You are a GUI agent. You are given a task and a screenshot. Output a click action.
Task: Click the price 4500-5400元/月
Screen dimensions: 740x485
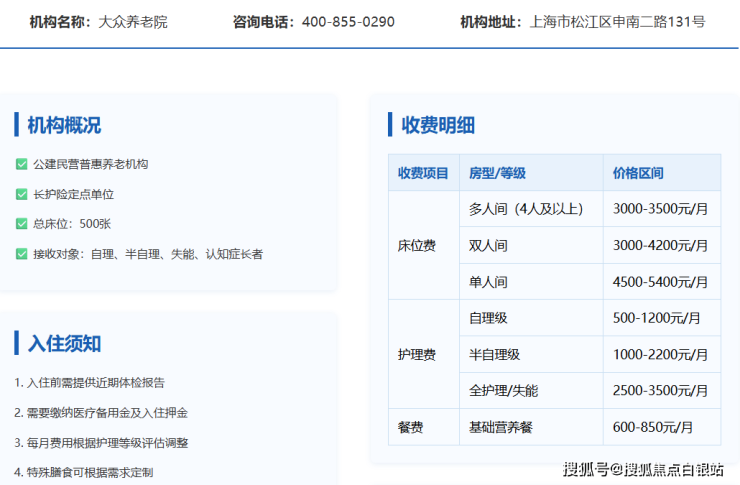[660, 282]
